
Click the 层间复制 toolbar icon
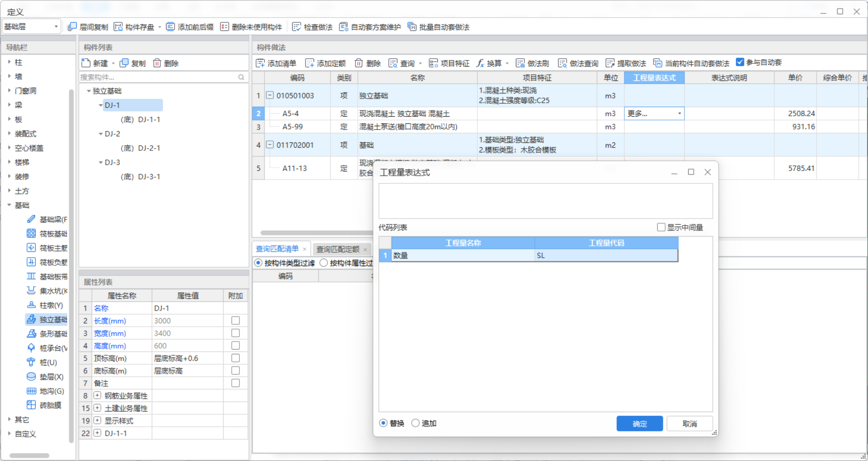click(72, 27)
